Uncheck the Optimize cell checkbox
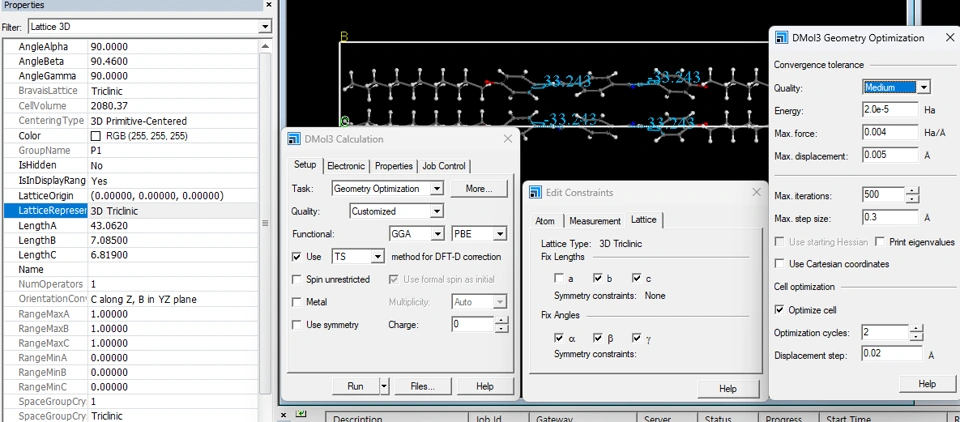Screen dimensions: 960x422 pos(781,310)
